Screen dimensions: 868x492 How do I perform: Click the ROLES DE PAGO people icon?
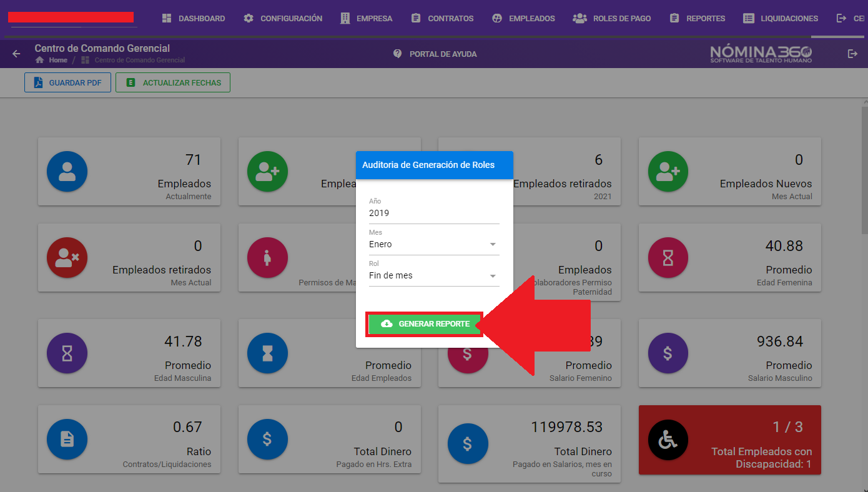(580, 18)
